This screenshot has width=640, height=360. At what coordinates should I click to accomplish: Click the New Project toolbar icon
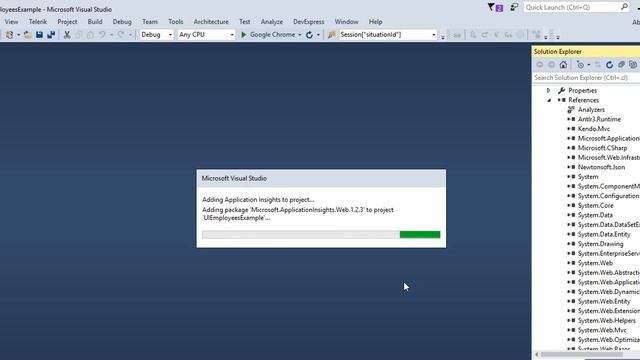tap(9, 35)
